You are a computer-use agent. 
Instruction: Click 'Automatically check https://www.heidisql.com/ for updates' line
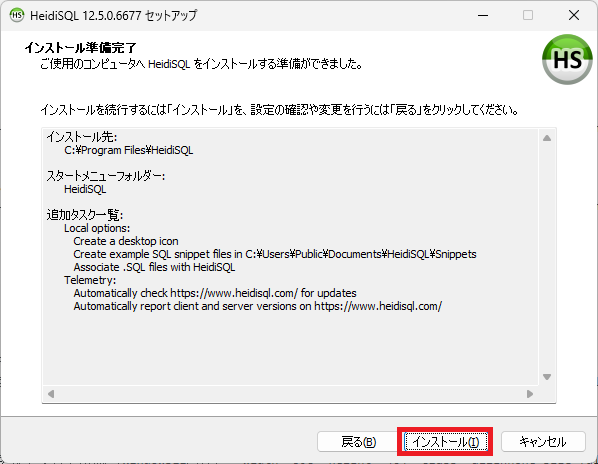[215, 293]
